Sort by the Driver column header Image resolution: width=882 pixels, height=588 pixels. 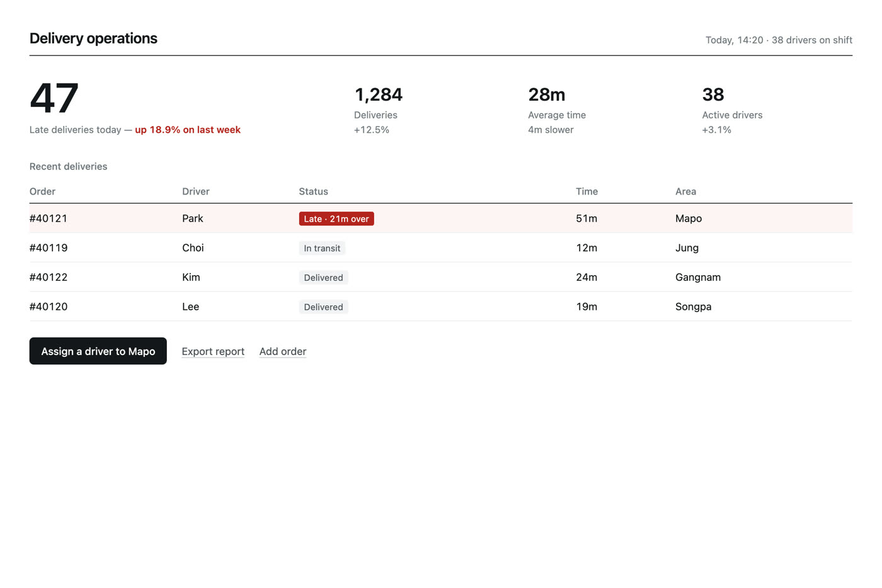196,191
